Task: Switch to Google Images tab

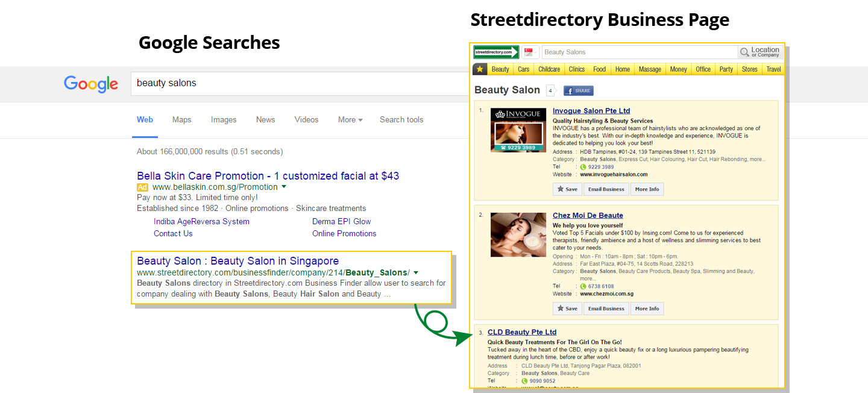Action: click(x=224, y=119)
